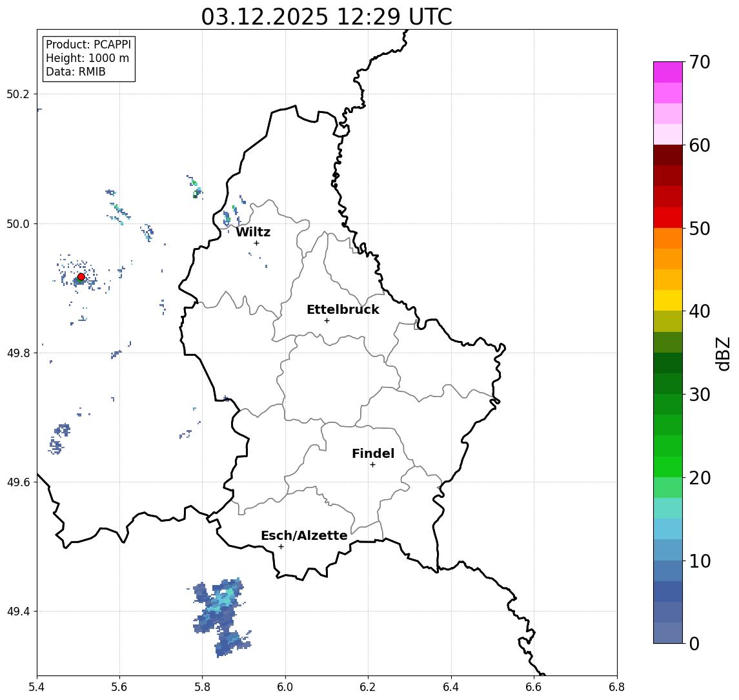This screenshot has height=700, width=739.
Task: Click the longitude tick label 5.8
Action: pyautogui.click(x=203, y=687)
